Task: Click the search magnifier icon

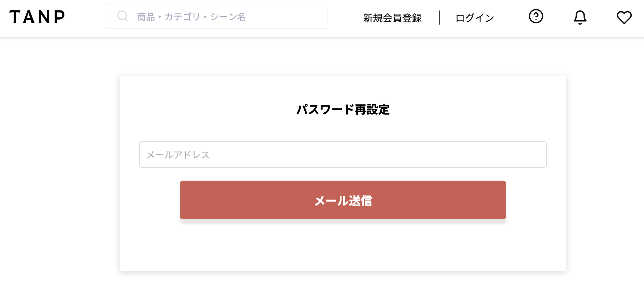Action: tap(123, 16)
